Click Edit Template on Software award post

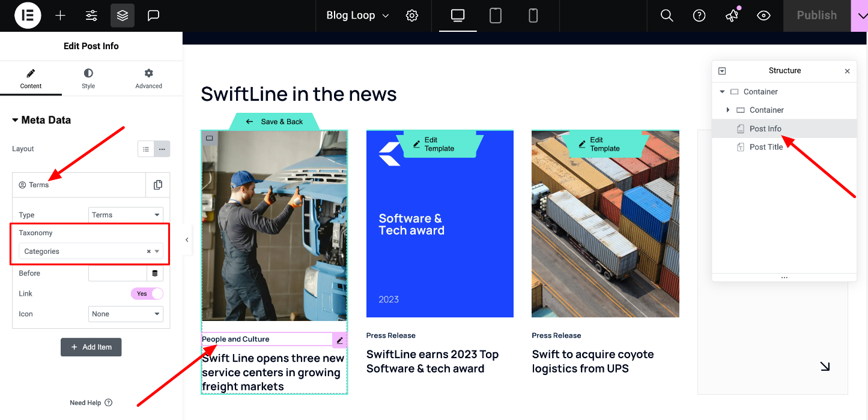click(x=440, y=144)
